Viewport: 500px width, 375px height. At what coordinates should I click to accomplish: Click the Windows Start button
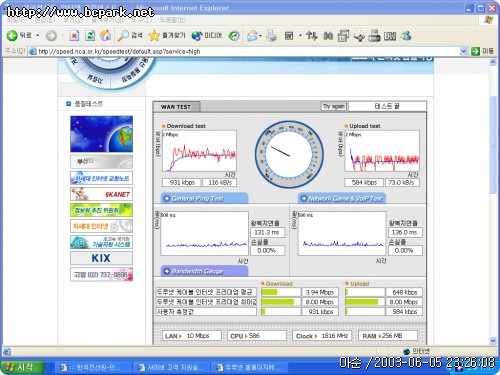(x=23, y=367)
